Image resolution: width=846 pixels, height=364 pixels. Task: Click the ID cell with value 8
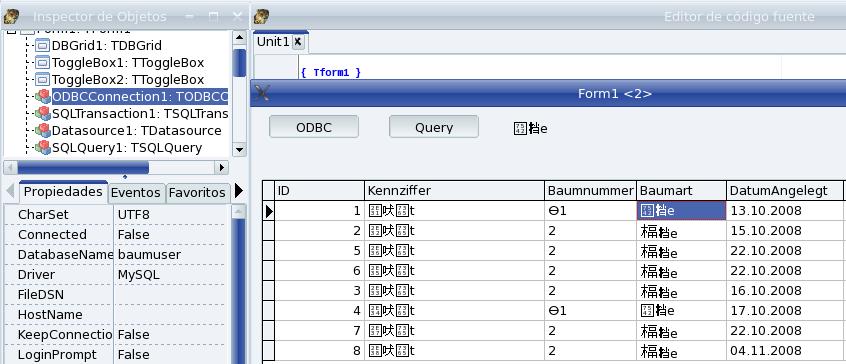click(319, 351)
